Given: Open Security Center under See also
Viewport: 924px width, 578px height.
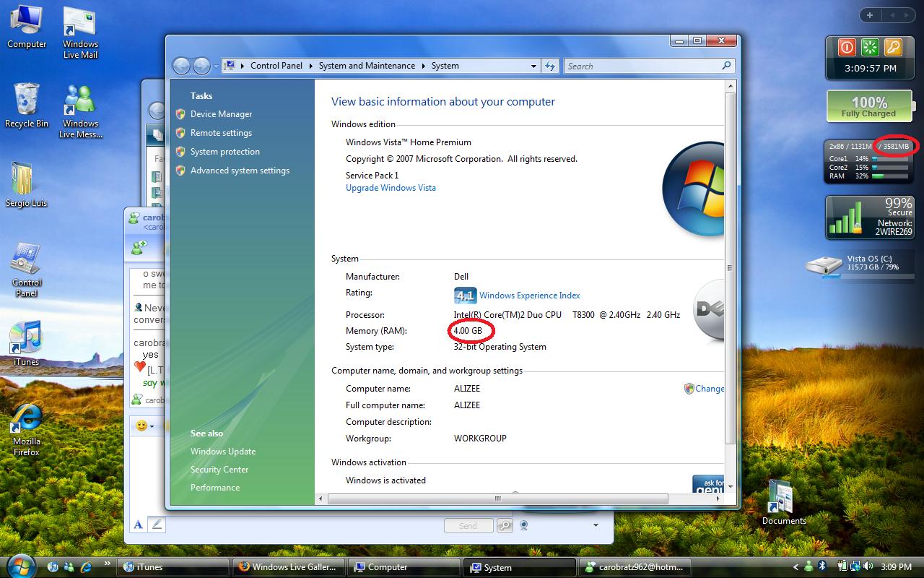Looking at the screenshot, I should pos(219,470).
